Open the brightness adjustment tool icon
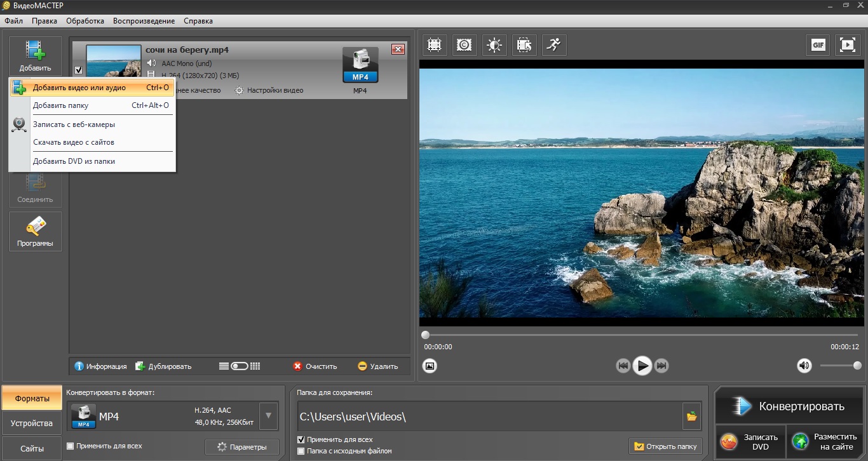 coord(494,45)
